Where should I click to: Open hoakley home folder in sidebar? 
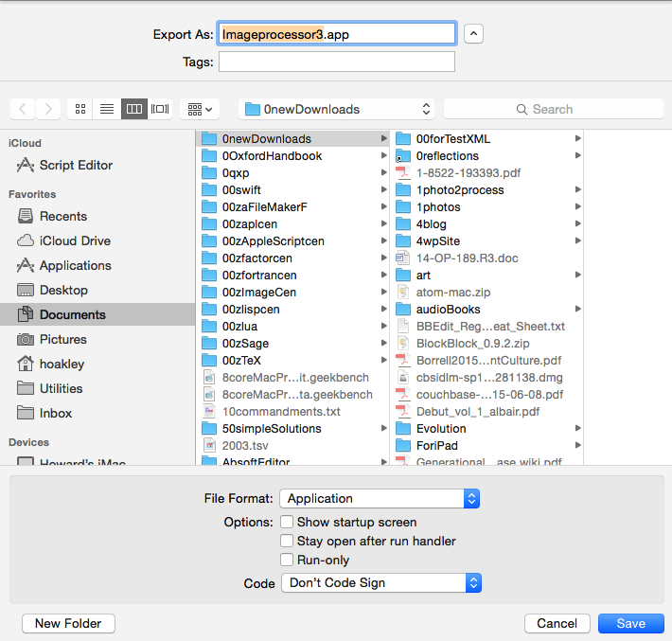[63, 364]
